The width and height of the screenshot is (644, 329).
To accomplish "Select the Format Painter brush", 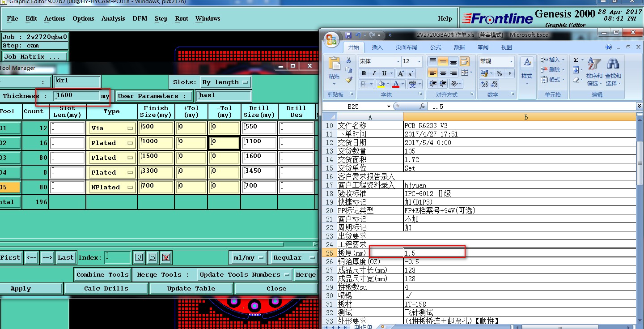I will (x=349, y=80).
